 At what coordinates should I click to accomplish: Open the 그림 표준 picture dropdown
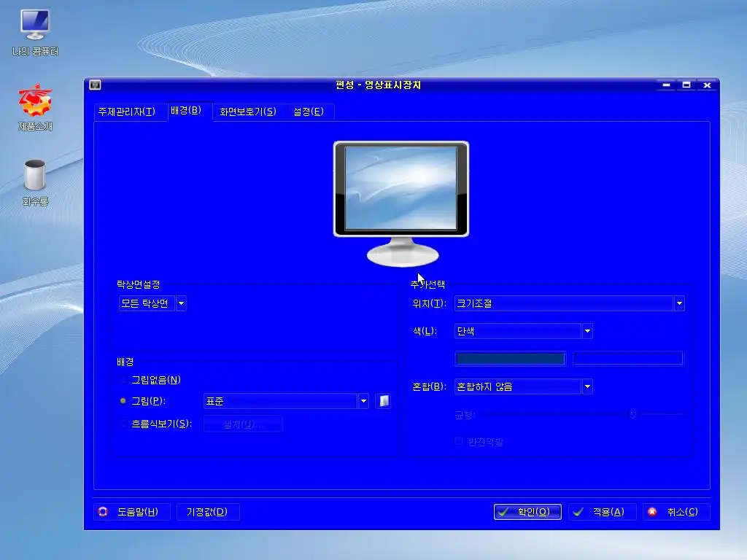[x=286, y=401]
